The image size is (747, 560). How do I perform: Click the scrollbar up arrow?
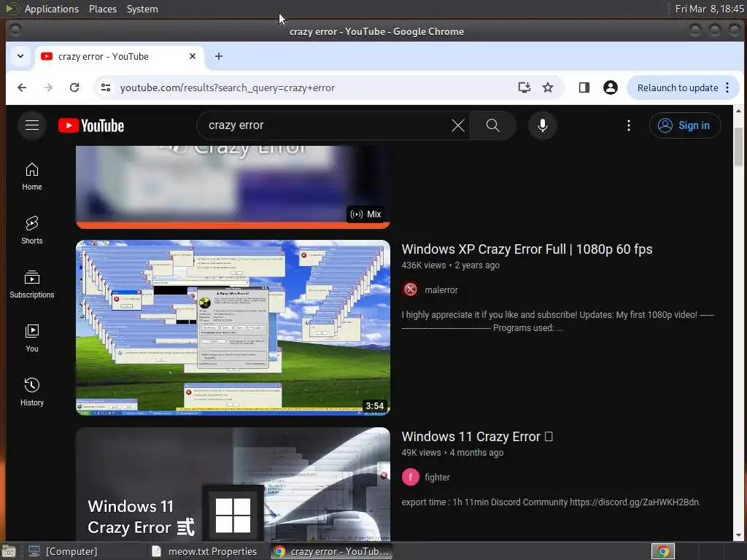tap(738, 111)
